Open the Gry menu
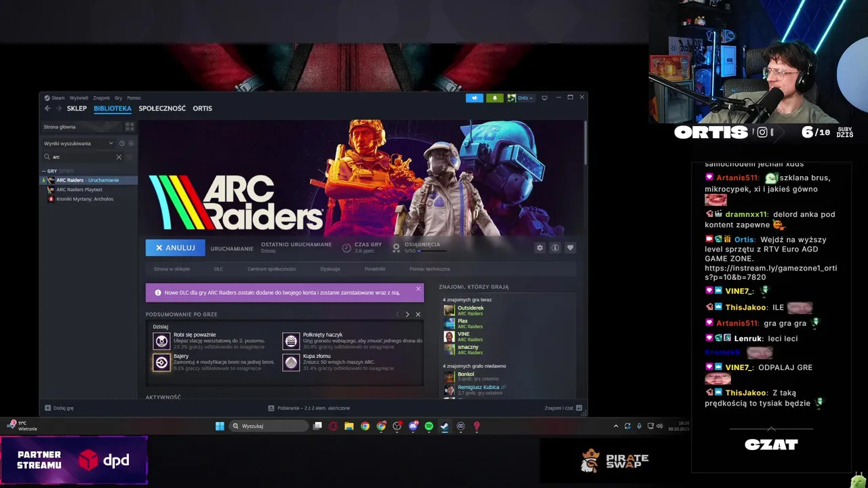 118,98
